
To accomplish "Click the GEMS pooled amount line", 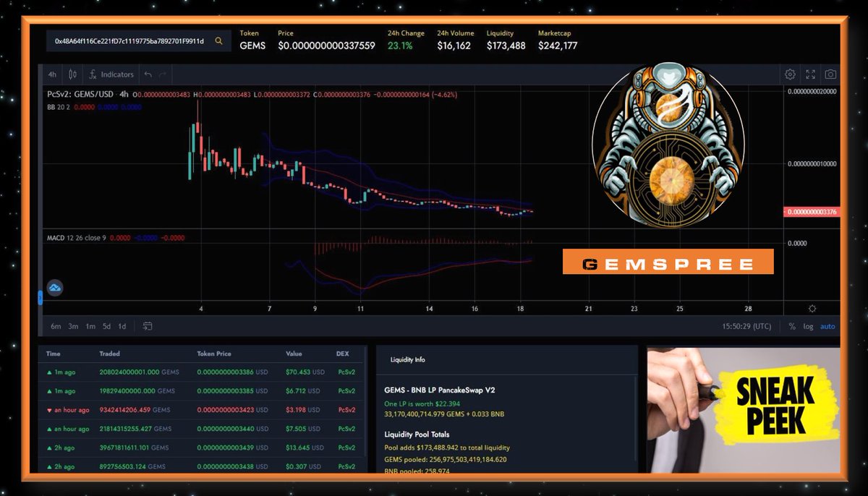I will tap(446, 459).
